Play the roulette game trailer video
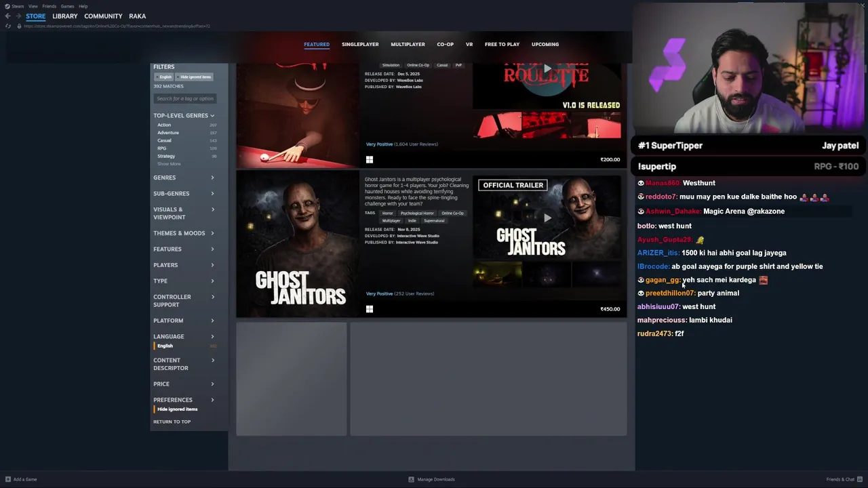Image resolution: width=868 pixels, height=488 pixels. (x=547, y=69)
